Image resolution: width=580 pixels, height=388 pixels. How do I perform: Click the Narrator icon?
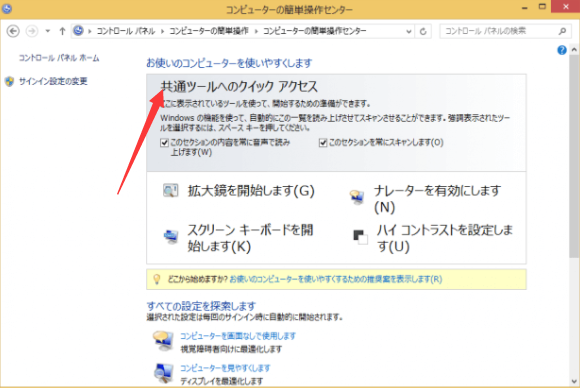click(x=357, y=197)
